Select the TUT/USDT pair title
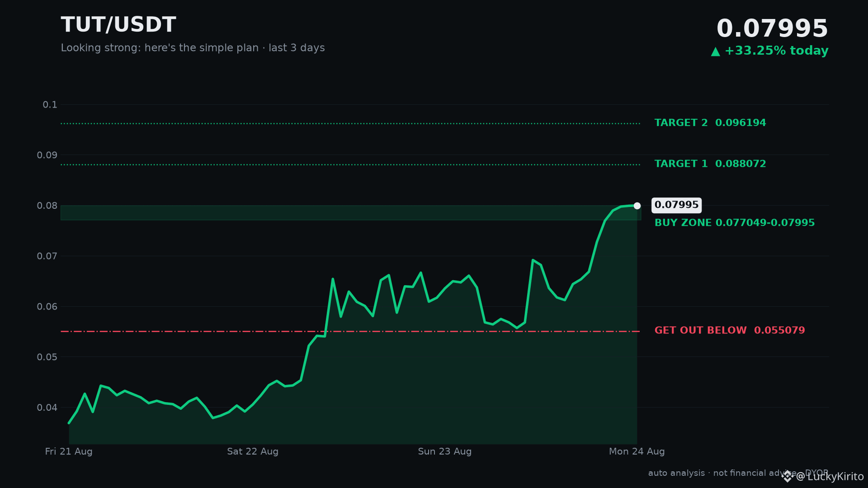This screenshot has height=488, width=868. pos(118,25)
